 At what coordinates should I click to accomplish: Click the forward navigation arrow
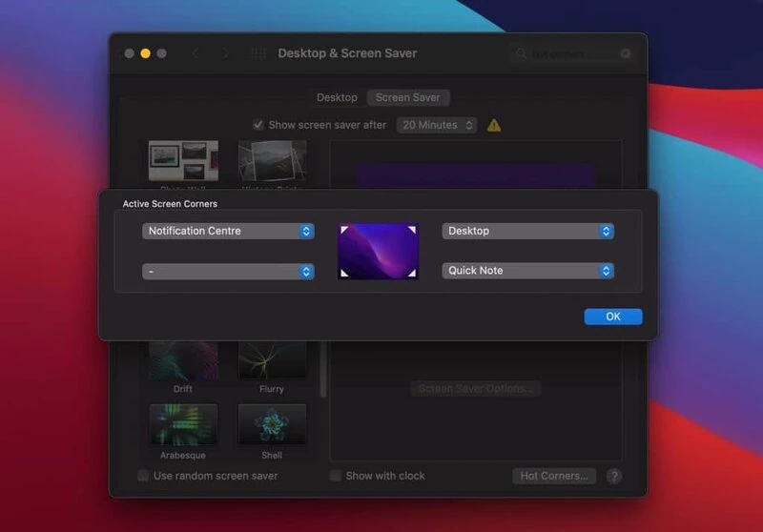click(225, 53)
